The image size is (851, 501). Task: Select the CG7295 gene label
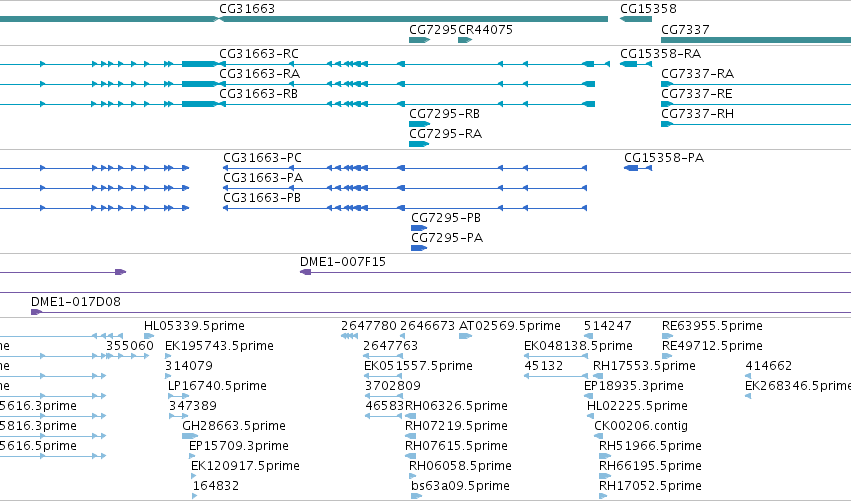point(433,29)
